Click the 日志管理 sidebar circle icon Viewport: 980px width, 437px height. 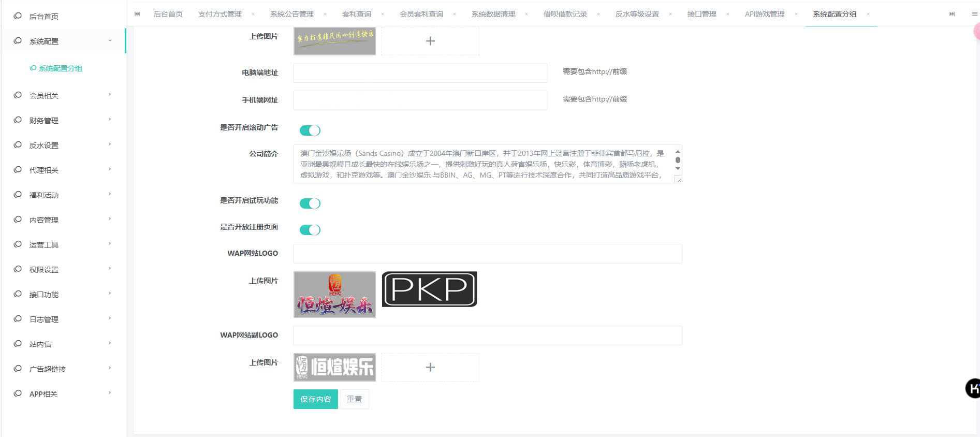(x=18, y=319)
